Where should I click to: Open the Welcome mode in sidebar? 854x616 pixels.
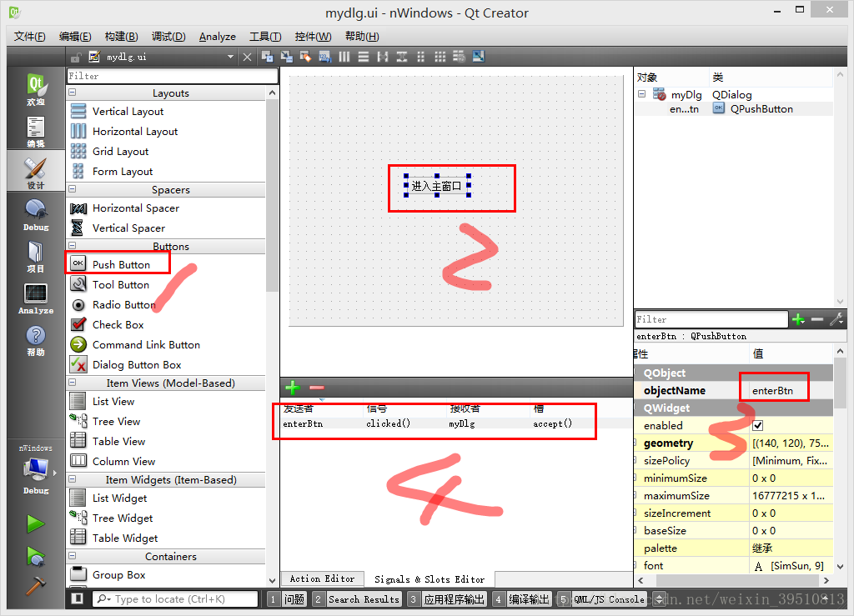[35, 88]
